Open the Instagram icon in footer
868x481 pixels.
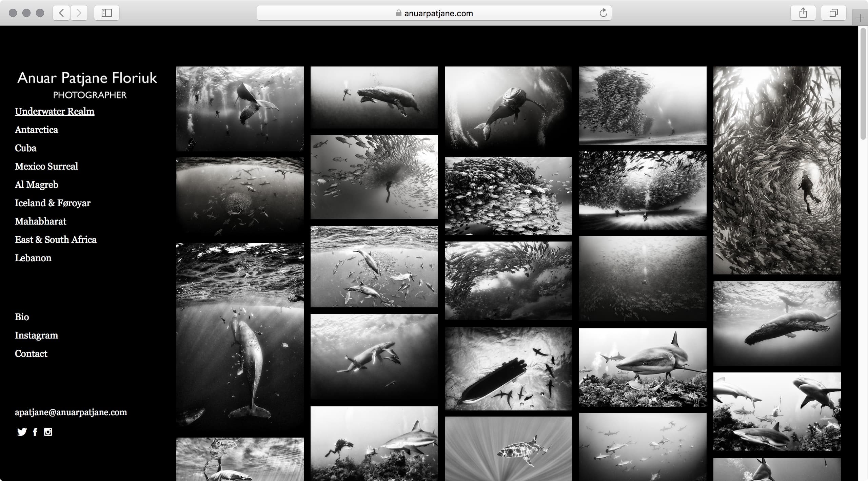(48, 432)
